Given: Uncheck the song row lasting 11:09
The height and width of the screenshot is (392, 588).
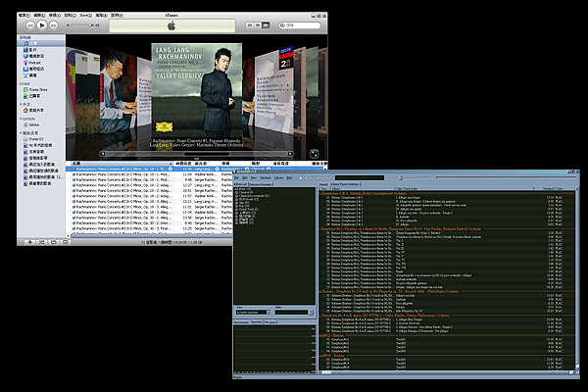Looking at the screenshot, I should tap(73, 174).
